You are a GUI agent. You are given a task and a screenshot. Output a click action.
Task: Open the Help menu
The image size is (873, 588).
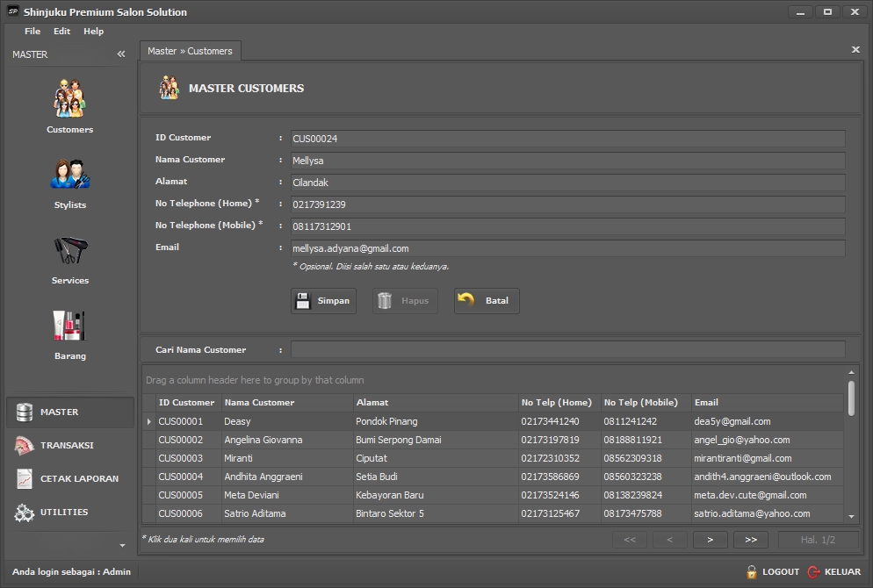(93, 32)
